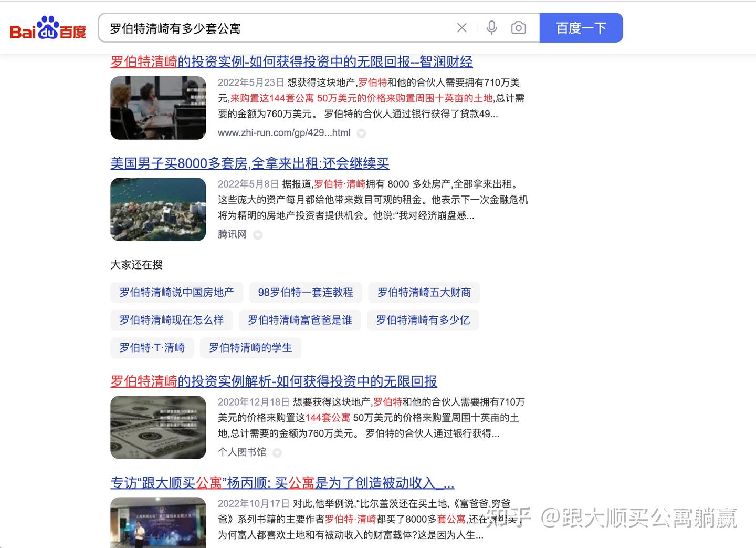Screen dimensions: 756x548
Task: Expand the chevron beside 个人图书馆 source
Action: pos(277,452)
